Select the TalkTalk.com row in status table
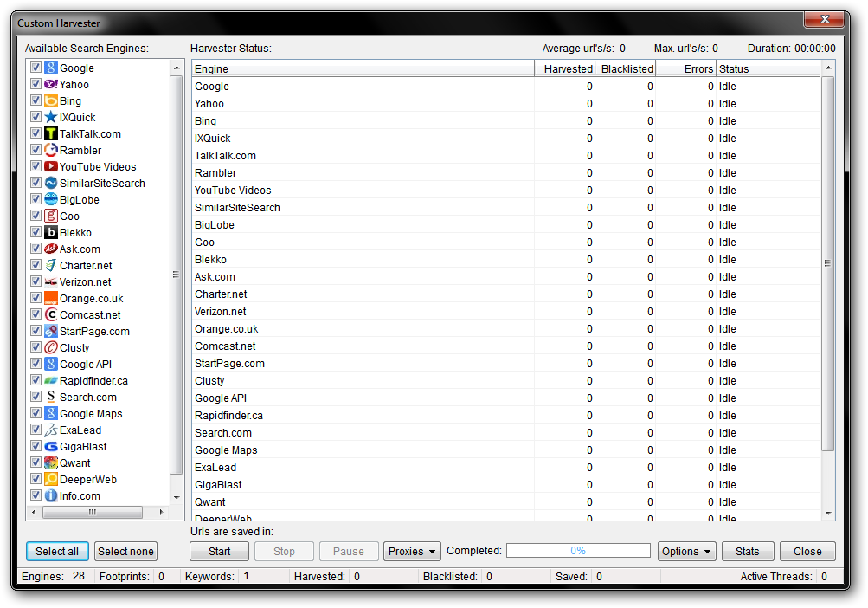 (506, 156)
